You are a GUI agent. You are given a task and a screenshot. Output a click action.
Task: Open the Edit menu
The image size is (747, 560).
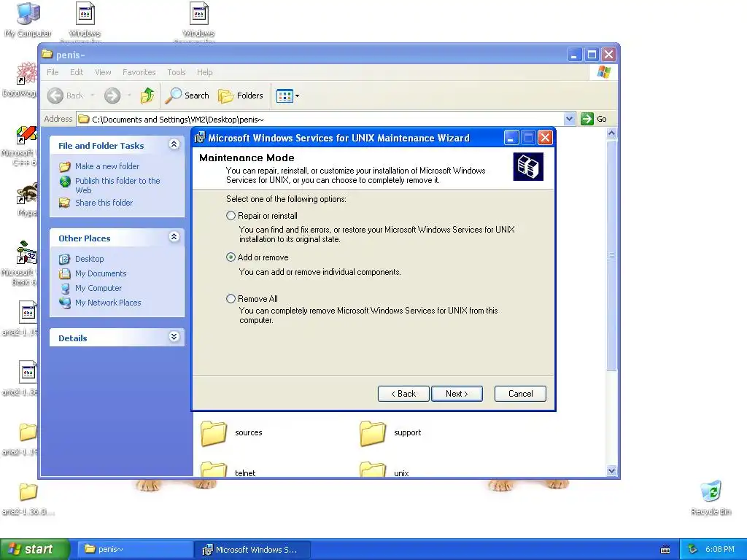(x=76, y=72)
